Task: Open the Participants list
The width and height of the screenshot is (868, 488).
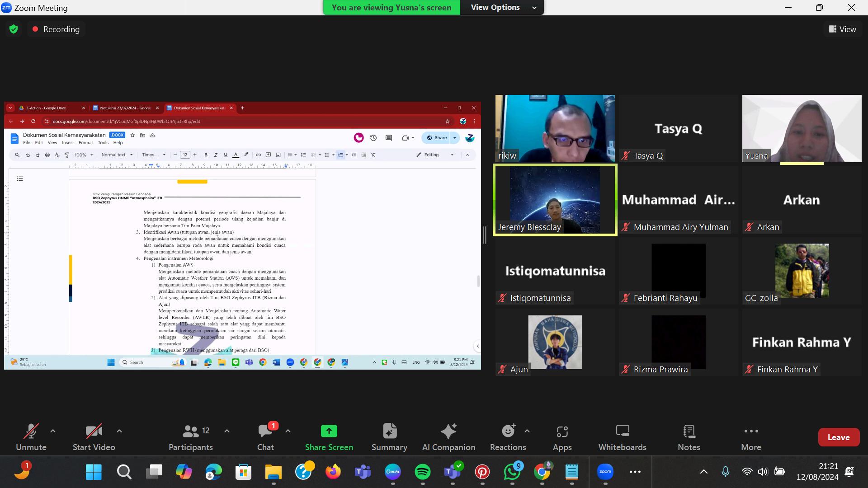Action: coord(190,437)
